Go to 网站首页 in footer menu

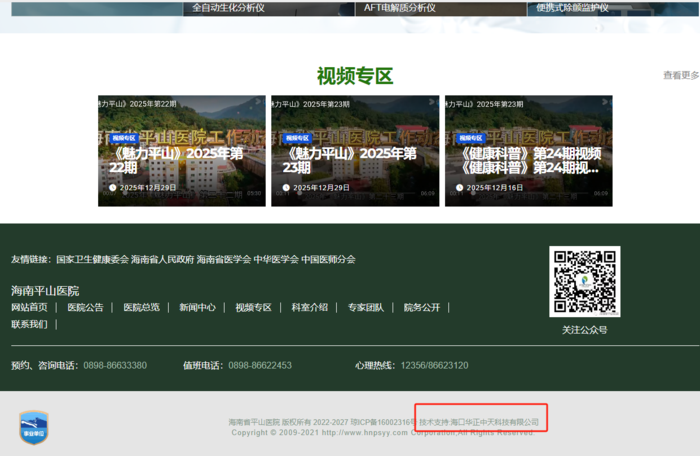coord(29,307)
